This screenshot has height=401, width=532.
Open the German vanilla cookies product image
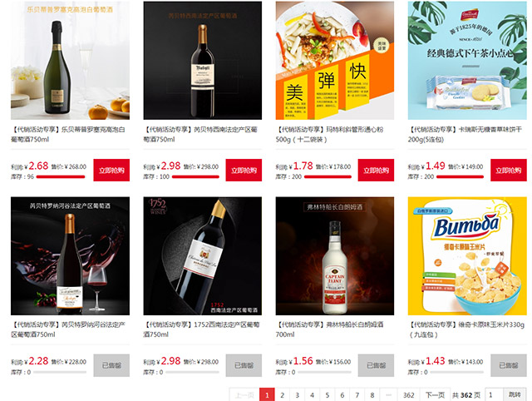(x=467, y=60)
